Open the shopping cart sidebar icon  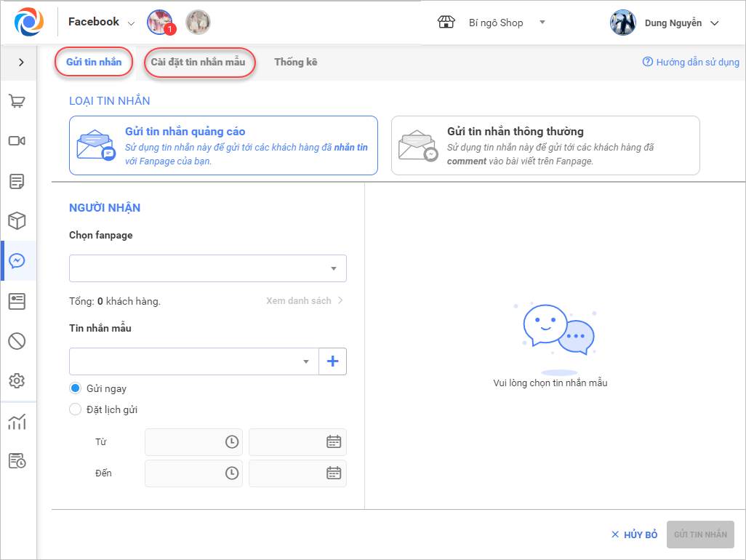tap(17, 101)
